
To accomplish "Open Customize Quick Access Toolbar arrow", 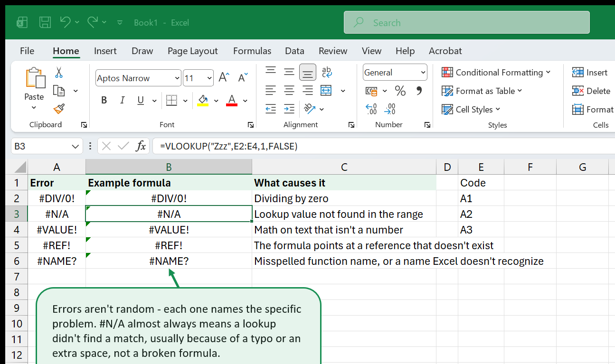I will (120, 22).
